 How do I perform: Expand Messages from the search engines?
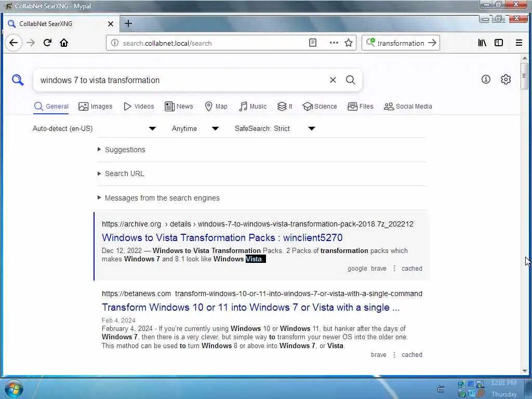tap(158, 198)
